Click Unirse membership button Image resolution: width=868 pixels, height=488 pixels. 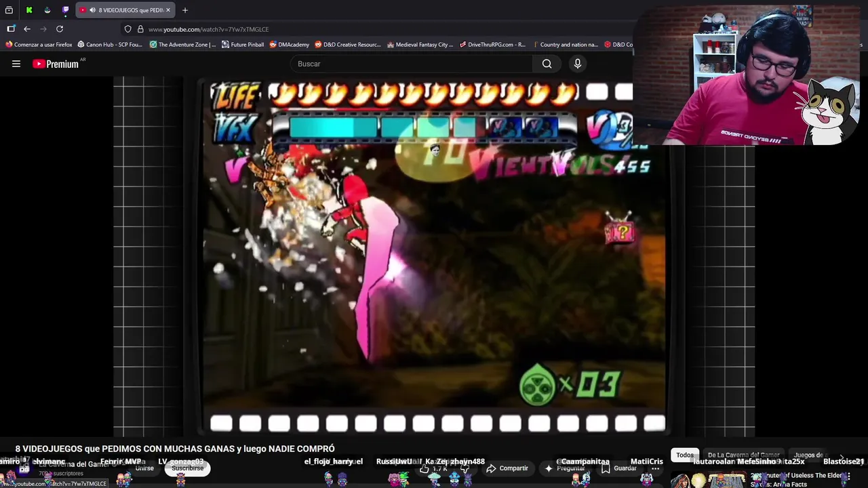click(144, 468)
